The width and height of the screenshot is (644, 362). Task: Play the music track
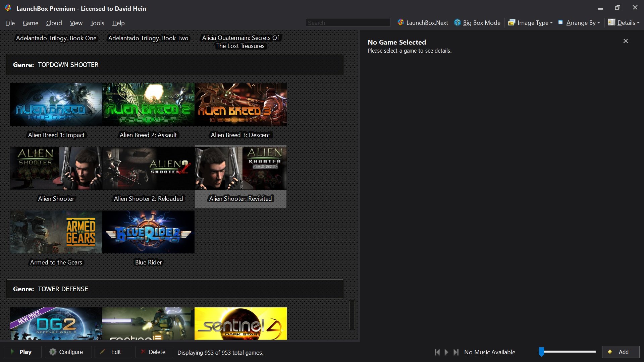(x=446, y=352)
